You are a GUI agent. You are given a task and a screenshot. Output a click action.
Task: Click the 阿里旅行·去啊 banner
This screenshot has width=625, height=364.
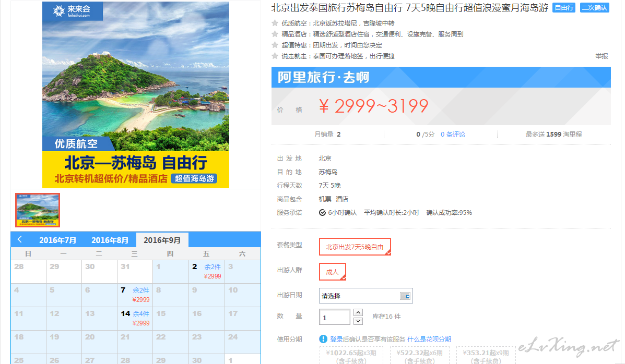[441, 77]
